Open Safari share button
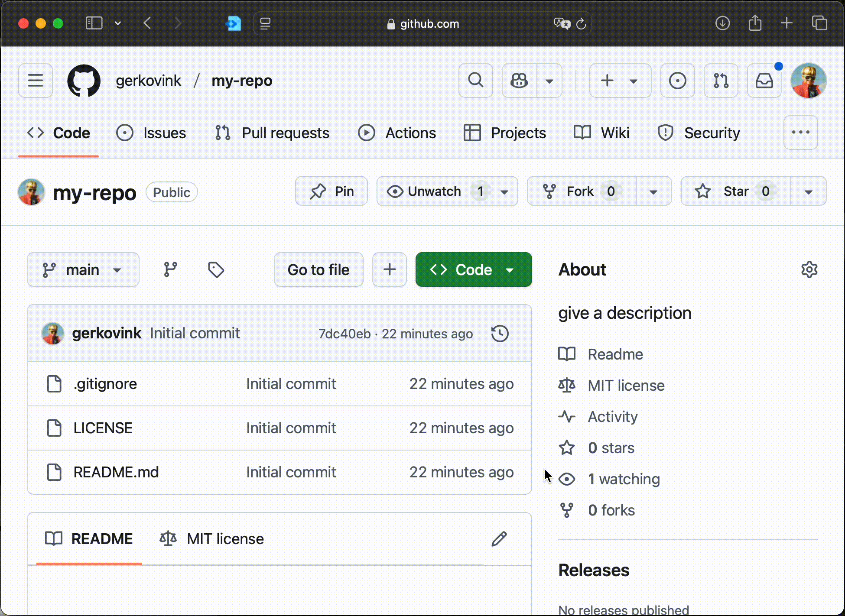The image size is (845, 616). pos(755,23)
